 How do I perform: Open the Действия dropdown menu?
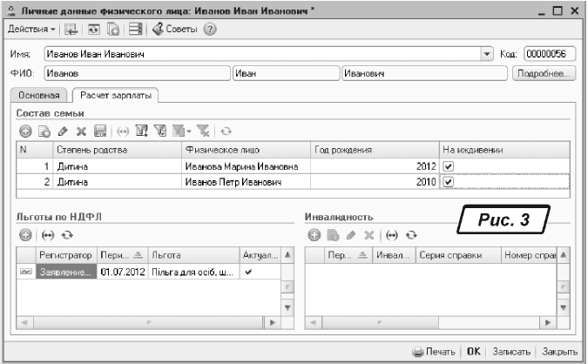pos(31,30)
